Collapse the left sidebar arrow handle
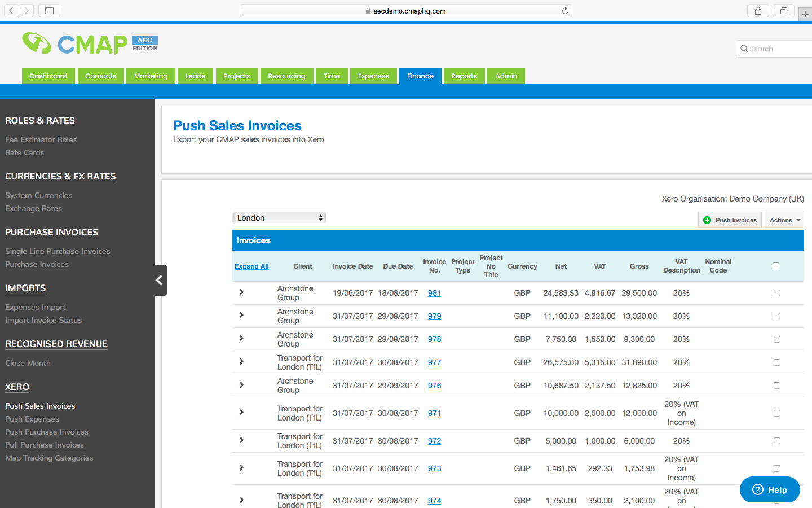The width and height of the screenshot is (812, 508). [x=160, y=280]
